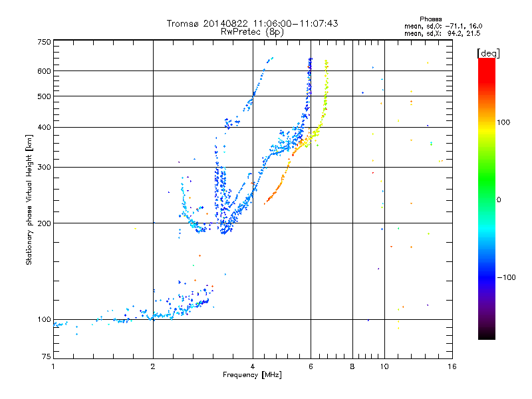Viewport: 532px width, 399px height.
Task: Click the '600' y-axis tick label
Action: tap(44, 71)
